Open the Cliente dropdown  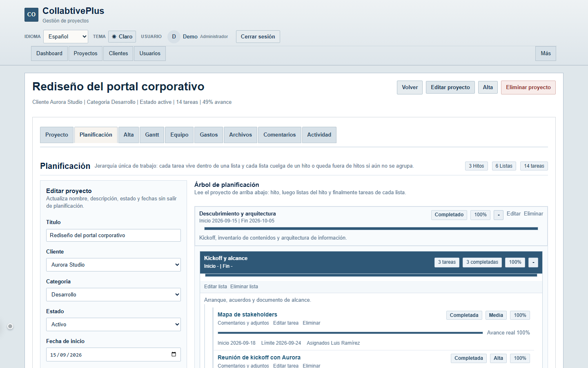point(114,265)
